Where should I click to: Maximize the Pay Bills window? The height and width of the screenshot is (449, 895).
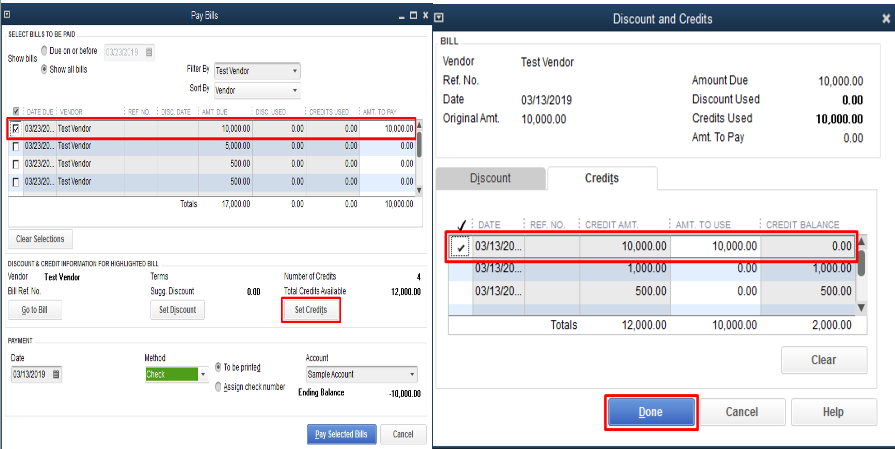click(413, 15)
